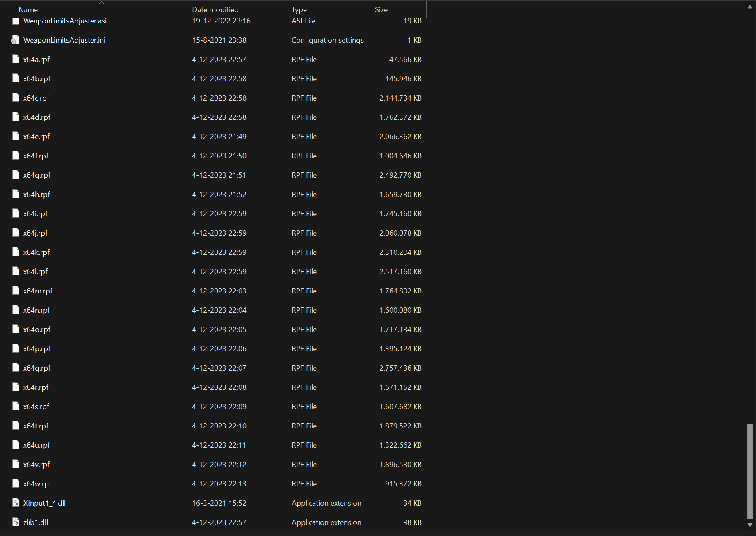Image resolution: width=756 pixels, height=536 pixels.
Task: Click the x64h.rpf file icon
Action: tap(16, 194)
